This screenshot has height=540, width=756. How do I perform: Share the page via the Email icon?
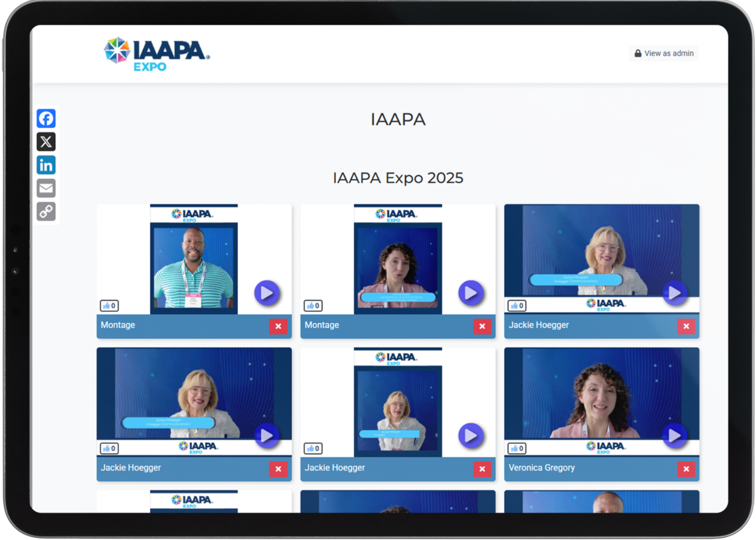point(46,188)
